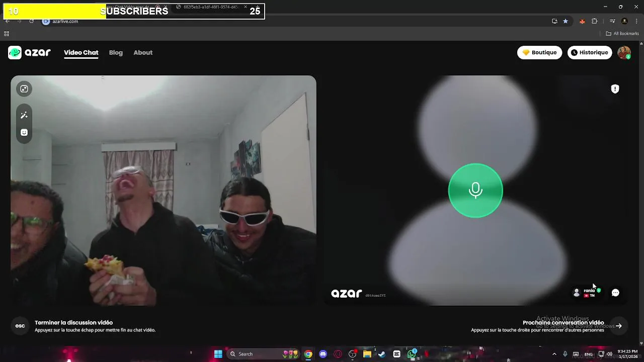
Task: Switch to the second browser tab
Action: click(x=211, y=7)
